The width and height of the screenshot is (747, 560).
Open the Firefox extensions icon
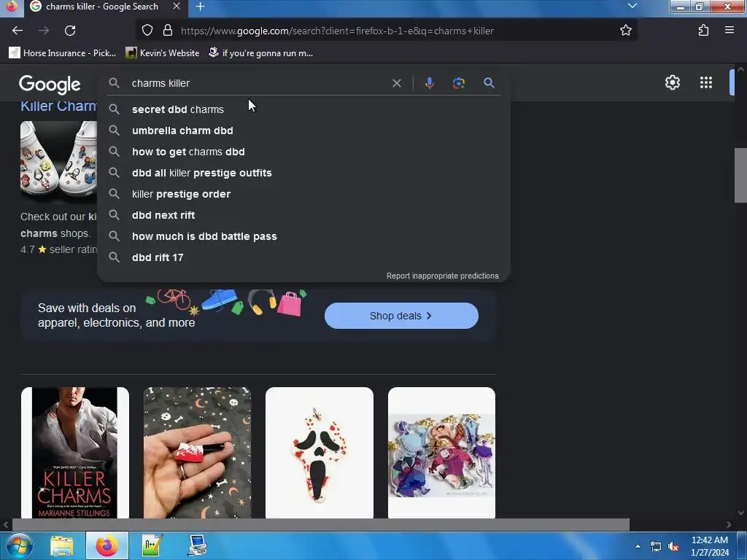pos(703,31)
